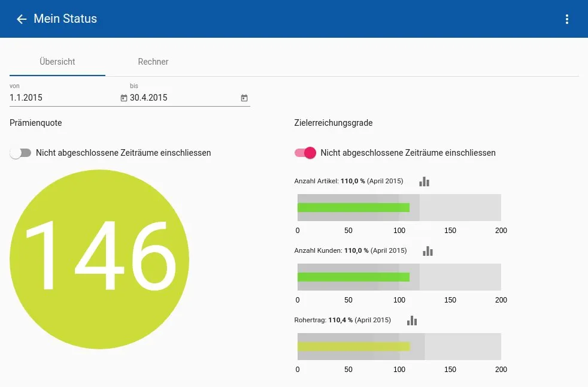588x387 pixels.
Task: Click chart icon beside Anzahl Kunden
Action: [428, 251]
